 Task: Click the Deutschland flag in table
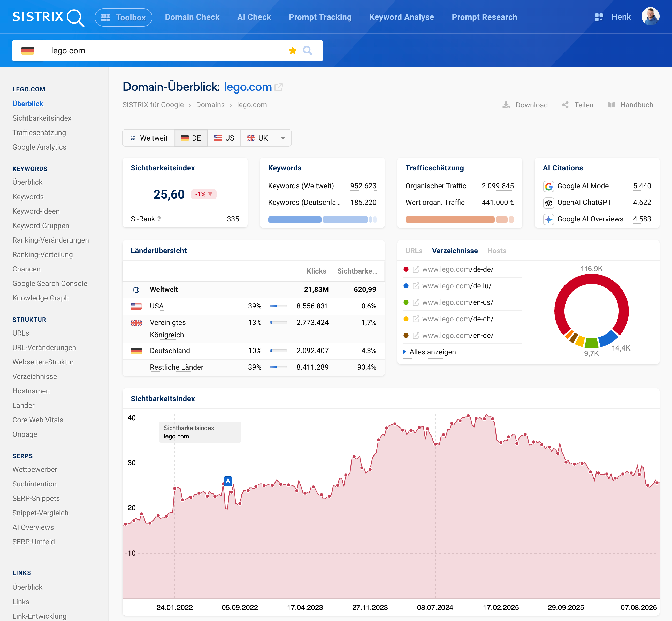click(136, 351)
